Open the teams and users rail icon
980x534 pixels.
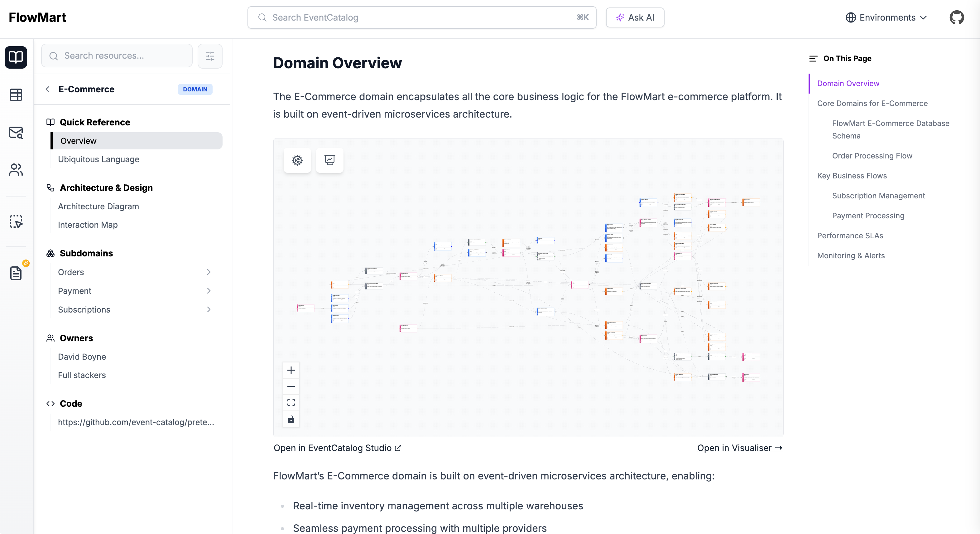[x=16, y=170]
